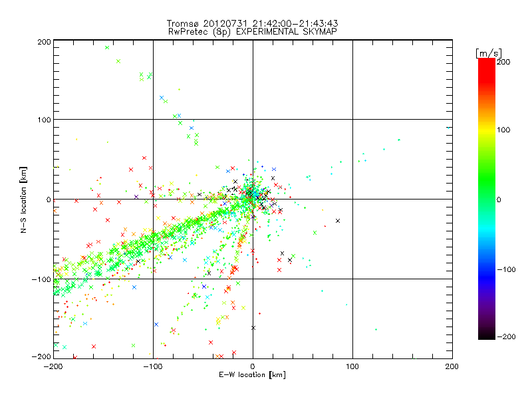Click the '-200' label on the colorbar
The image size is (532, 399).
point(506,336)
